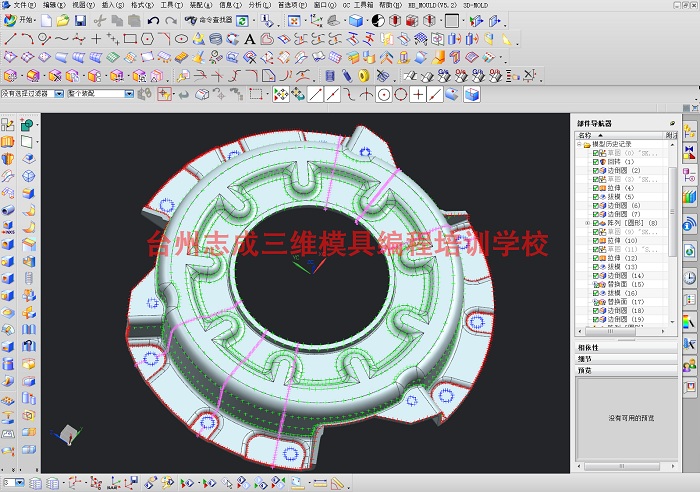Expand the 阵列 [圆形] (8) tree node

[588, 223]
